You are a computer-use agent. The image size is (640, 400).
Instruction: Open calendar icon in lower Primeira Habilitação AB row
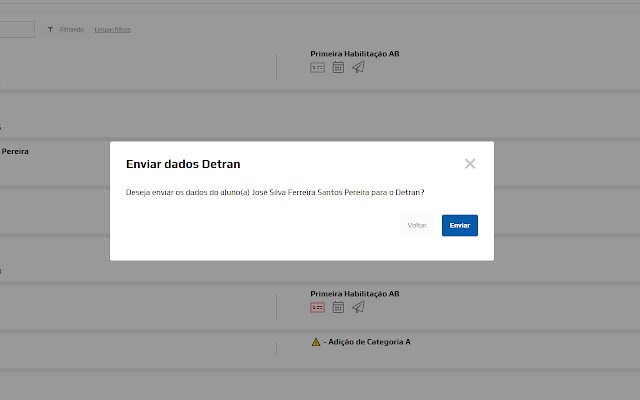pos(338,307)
